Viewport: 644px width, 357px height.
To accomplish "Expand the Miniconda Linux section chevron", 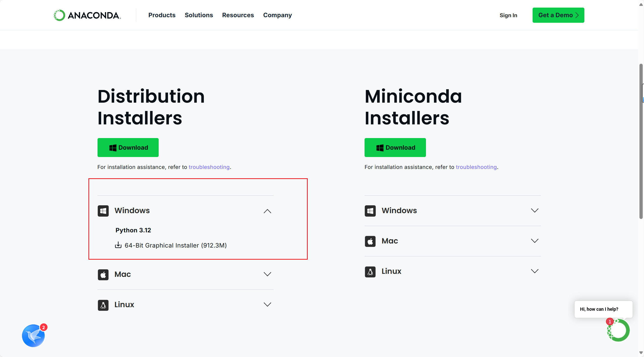I will [x=535, y=271].
